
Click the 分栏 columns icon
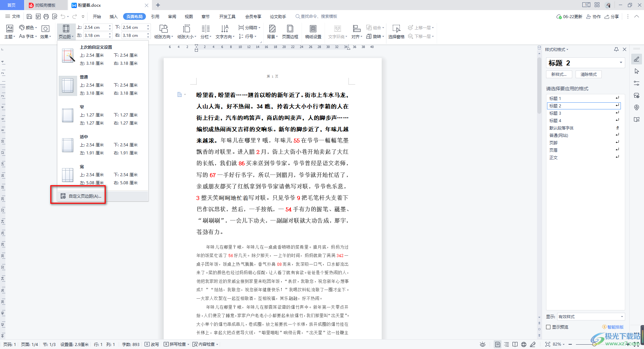(x=206, y=29)
